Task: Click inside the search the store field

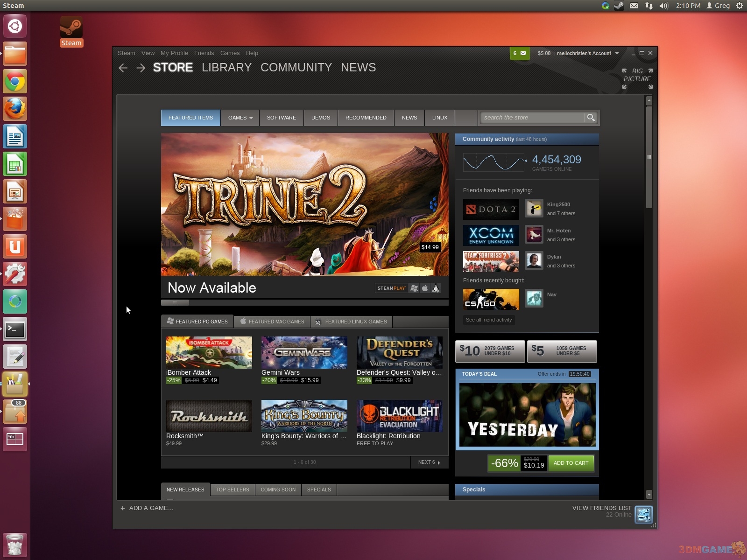Action: point(533,118)
